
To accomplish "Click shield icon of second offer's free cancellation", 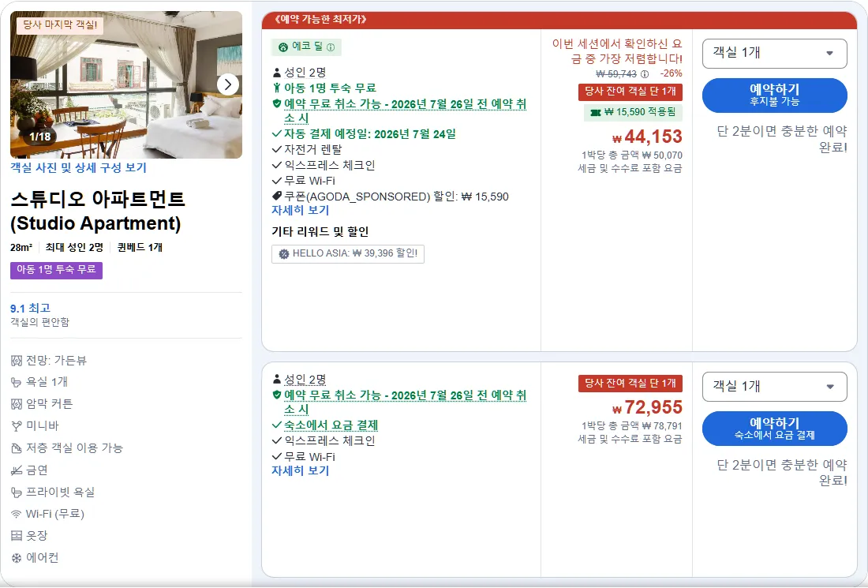I will [277, 395].
